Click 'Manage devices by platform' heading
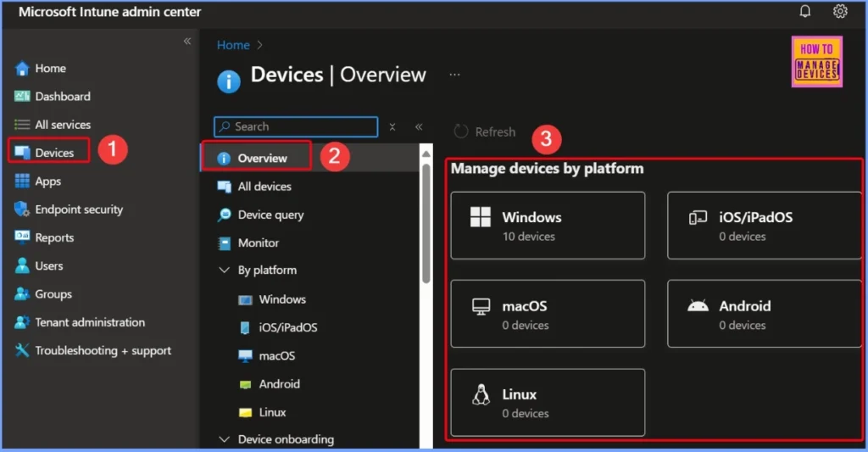Screen dimensions: 868x452 (x=547, y=169)
